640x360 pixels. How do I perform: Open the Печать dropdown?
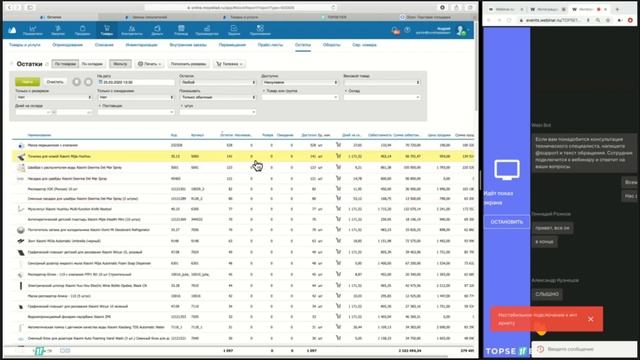pos(149,64)
